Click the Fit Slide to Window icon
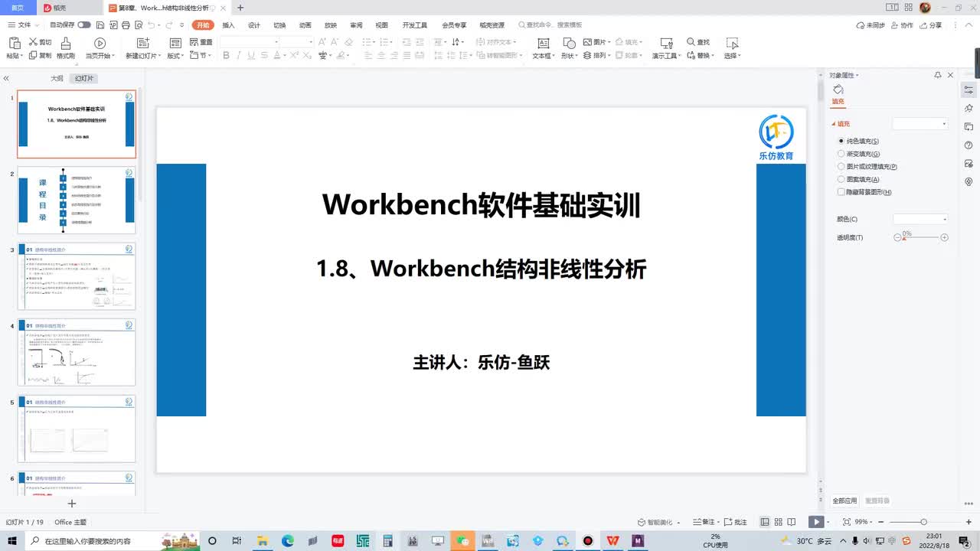Viewport: 980px width, 551px height. coord(846,522)
